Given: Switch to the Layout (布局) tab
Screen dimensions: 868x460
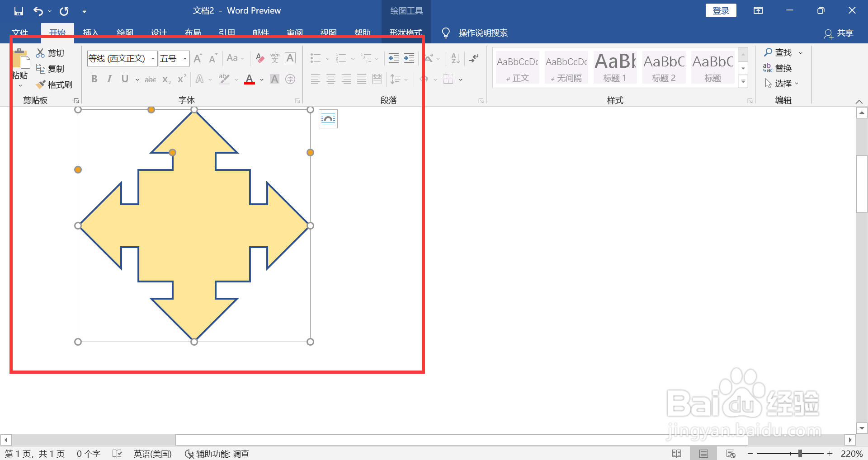Looking at the screenshot, I should coord(193,33).
